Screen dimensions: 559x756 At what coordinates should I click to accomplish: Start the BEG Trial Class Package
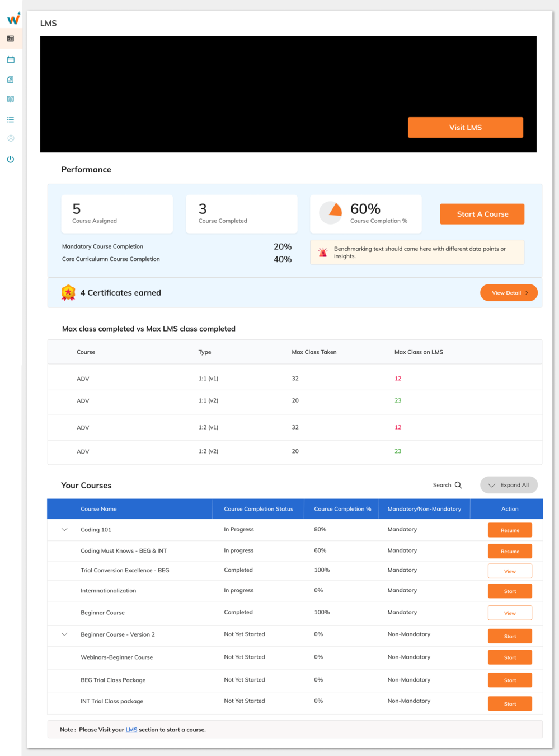(x=510, y=680)
